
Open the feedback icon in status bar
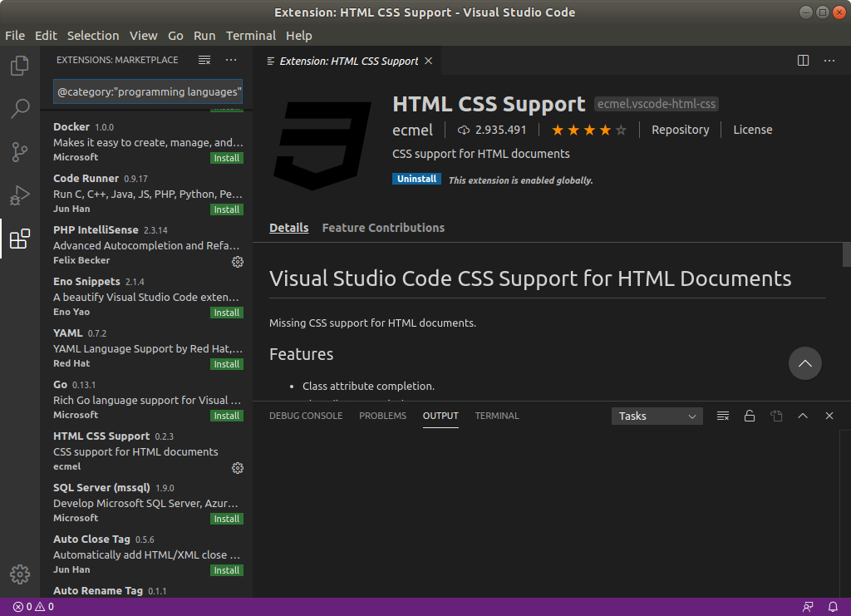[x=808, y=607]
